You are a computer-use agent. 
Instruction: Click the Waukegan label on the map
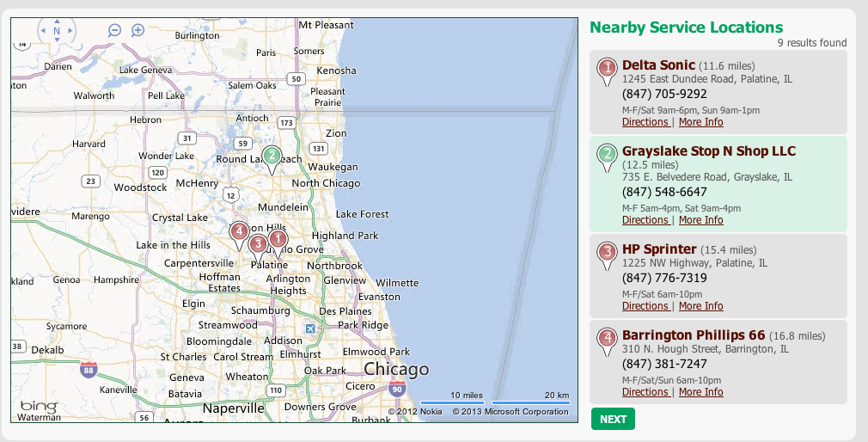(x=333, y=167)
